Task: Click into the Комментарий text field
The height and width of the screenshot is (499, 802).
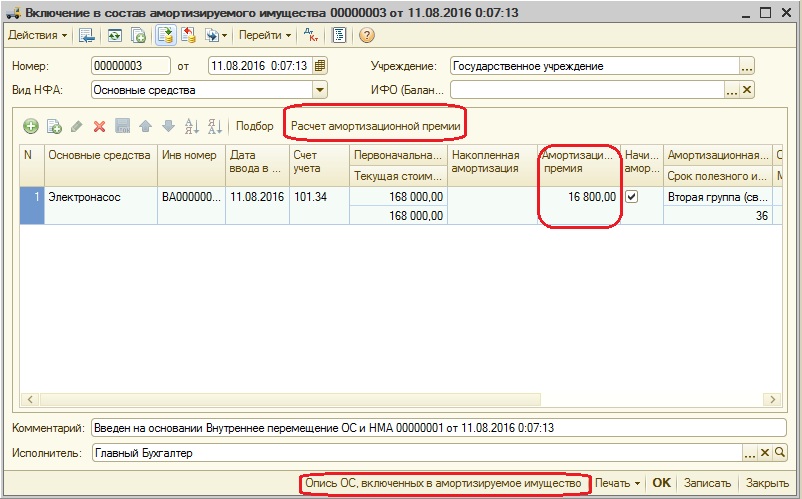Action: (x=438, y=428)
